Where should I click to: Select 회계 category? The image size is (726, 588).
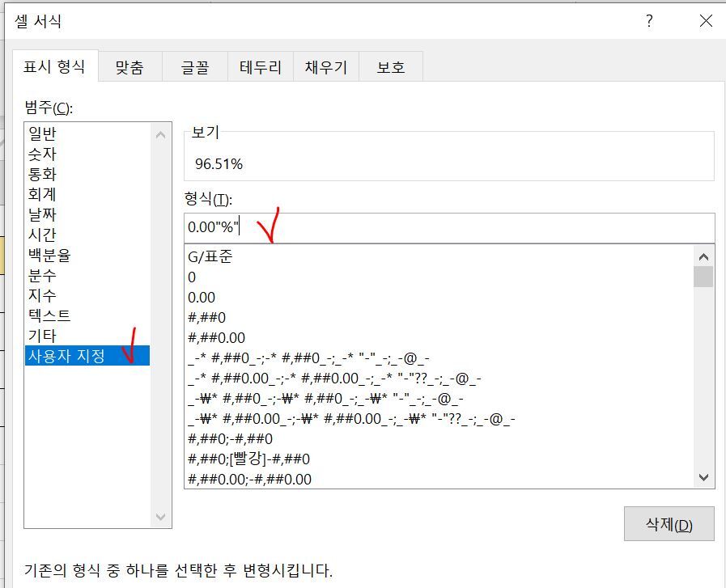pyautogui.click(x=87, y=194)
